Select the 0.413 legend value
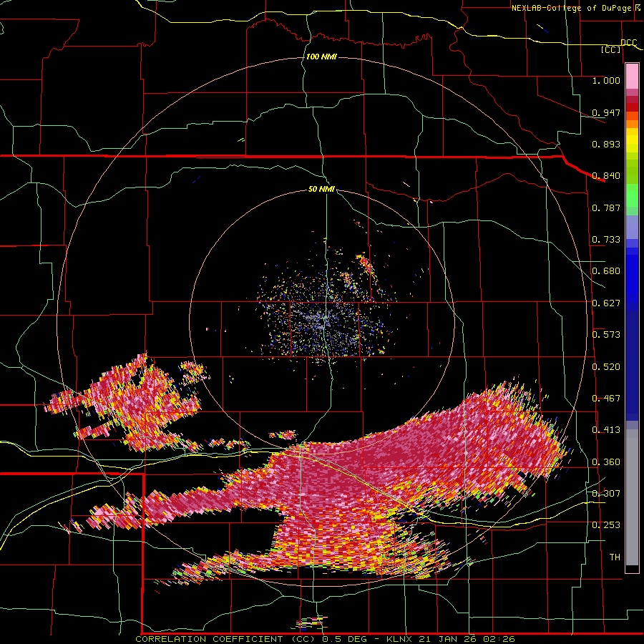 [x=606, y=430]
